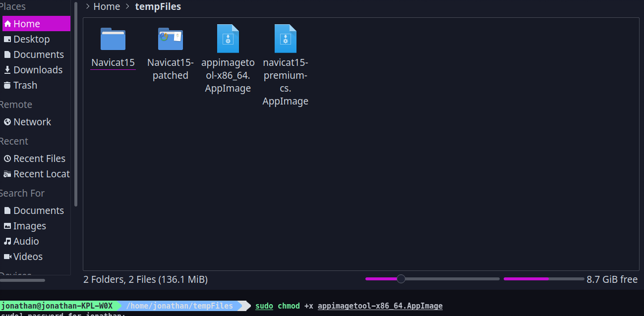Click the /home/jonathan/tempFiles terminal prompt segment
644x316 pixels.
pyautogui.click(x=179, y=306)
